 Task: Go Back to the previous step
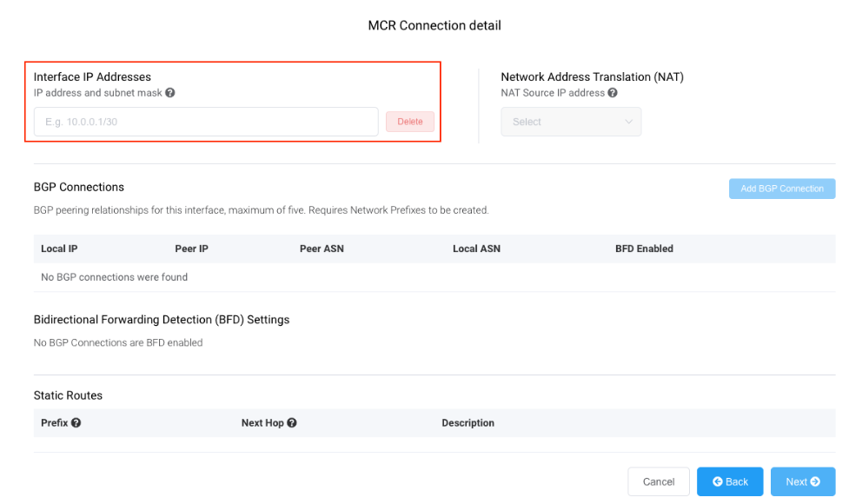pyautogui.click(x=730, y=481)
